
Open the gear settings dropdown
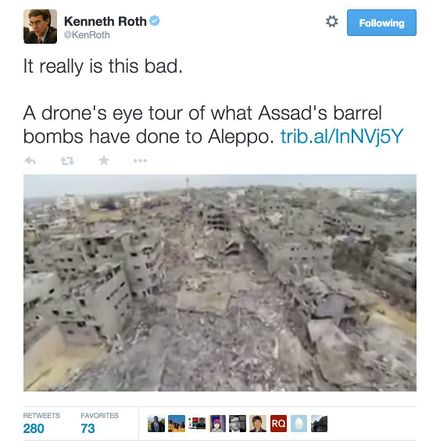pos(332,22)
